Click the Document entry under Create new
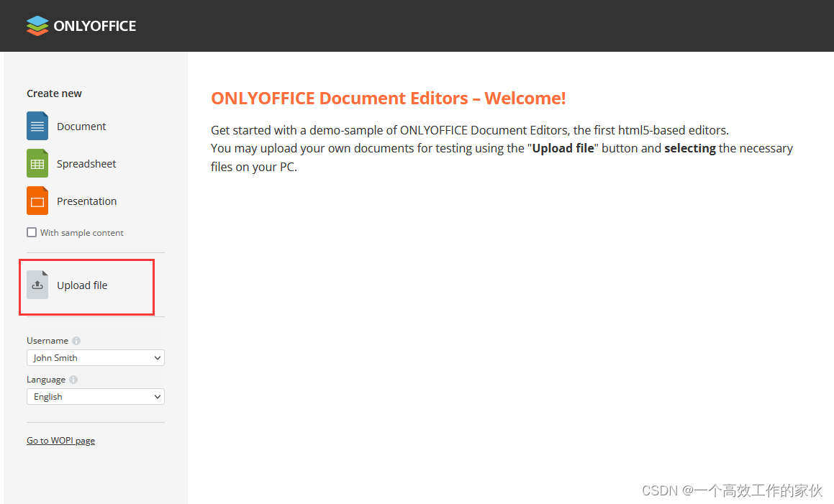This screenshot has width=834, height=504. [x=81, y=126]
